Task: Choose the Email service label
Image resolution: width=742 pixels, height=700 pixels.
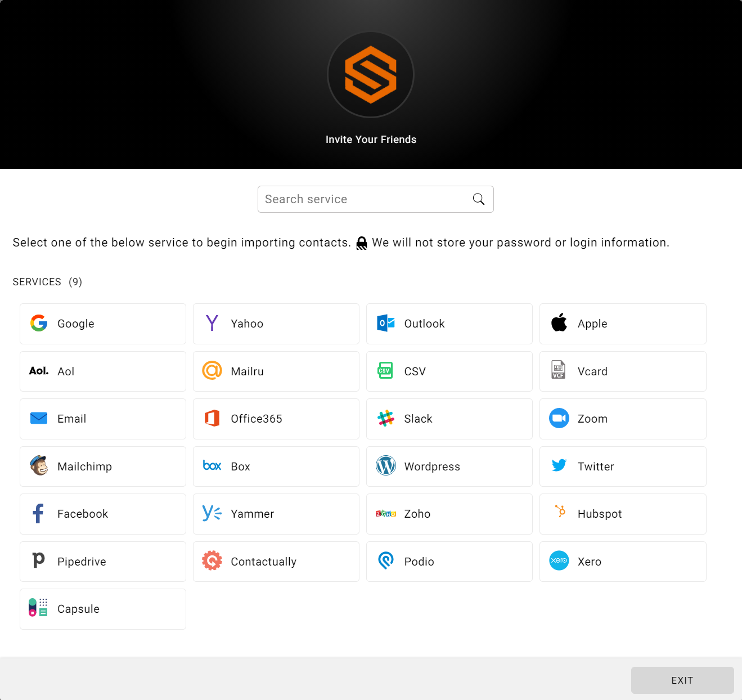Action: [71, 419]
